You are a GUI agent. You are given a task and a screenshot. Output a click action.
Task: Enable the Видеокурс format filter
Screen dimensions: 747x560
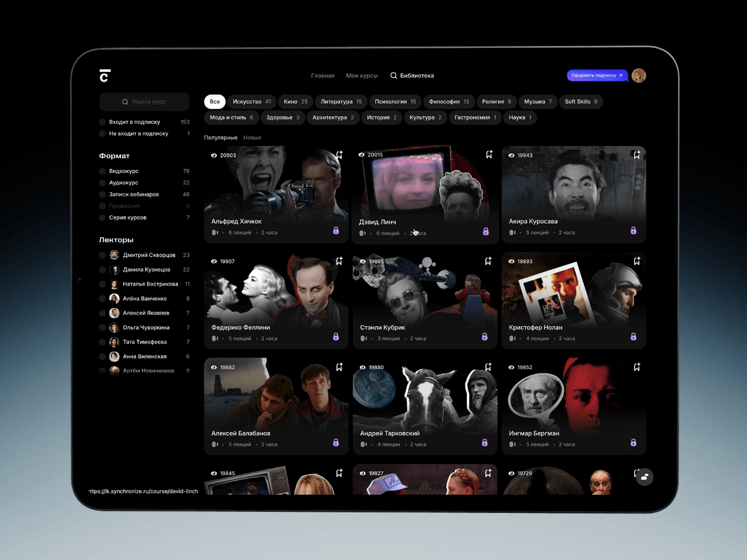(x=102, y=171)
